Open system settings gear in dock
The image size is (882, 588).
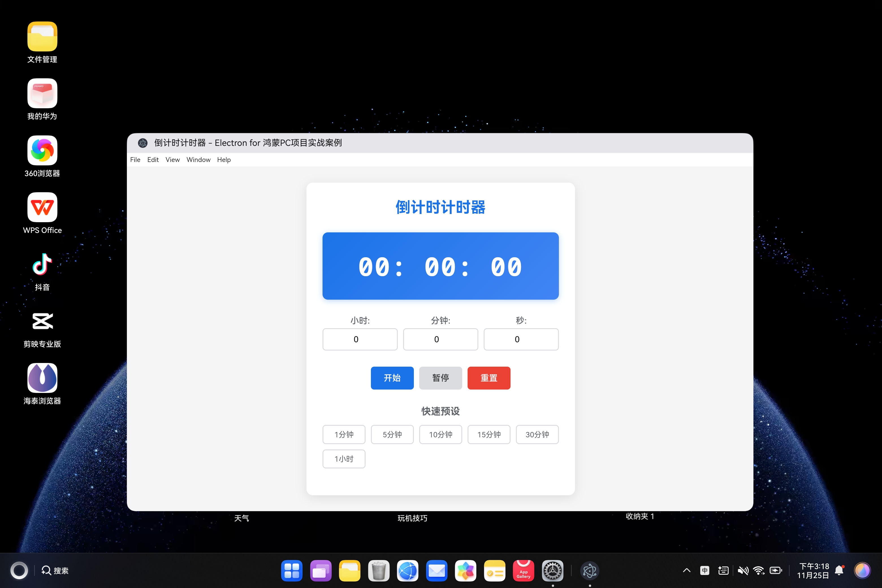point(553,570)
